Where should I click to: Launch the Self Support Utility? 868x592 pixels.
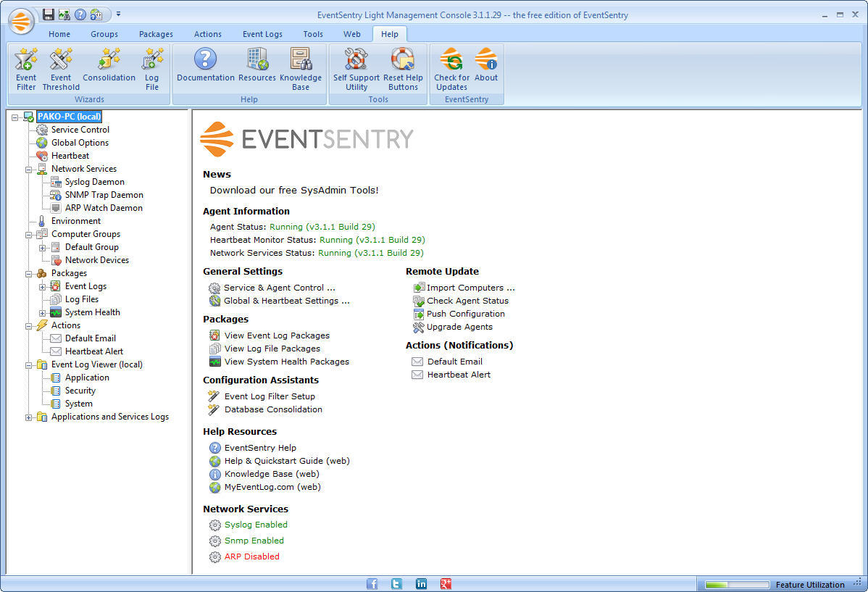[x=356, y=70]
